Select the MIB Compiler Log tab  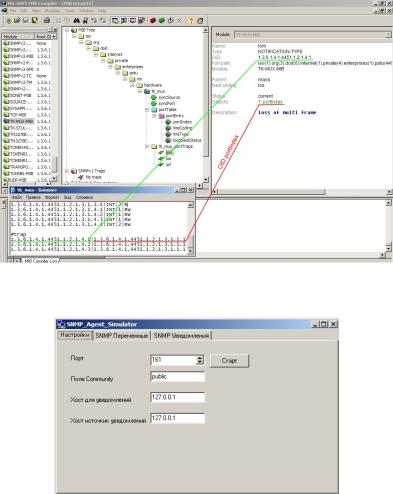(41, 261)
